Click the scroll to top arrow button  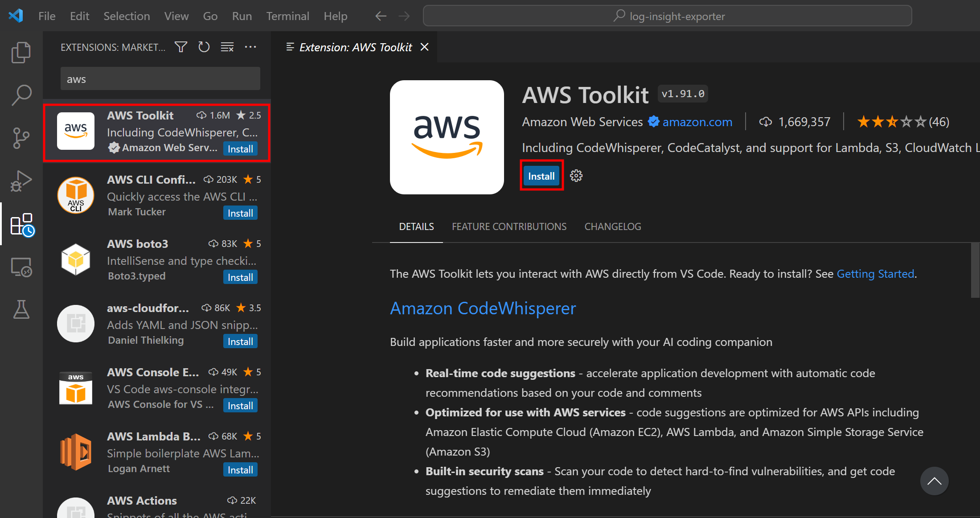coord(934,481)
